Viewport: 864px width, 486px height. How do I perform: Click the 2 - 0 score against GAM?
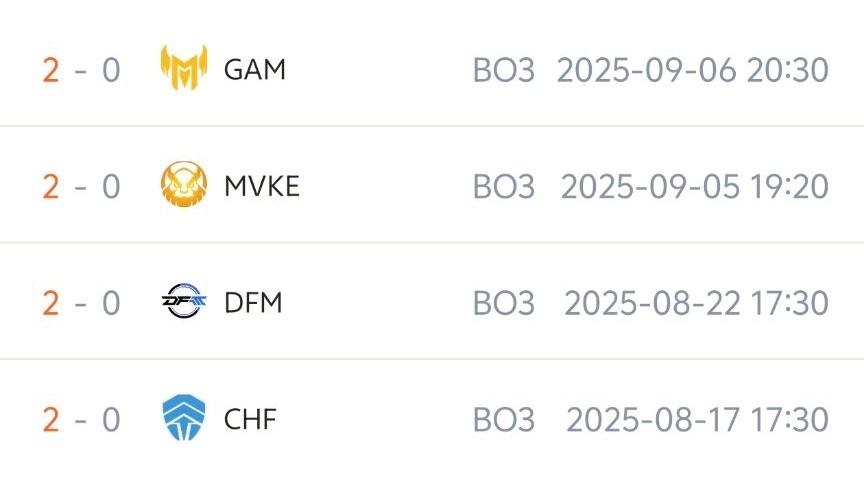click(81, 70)
